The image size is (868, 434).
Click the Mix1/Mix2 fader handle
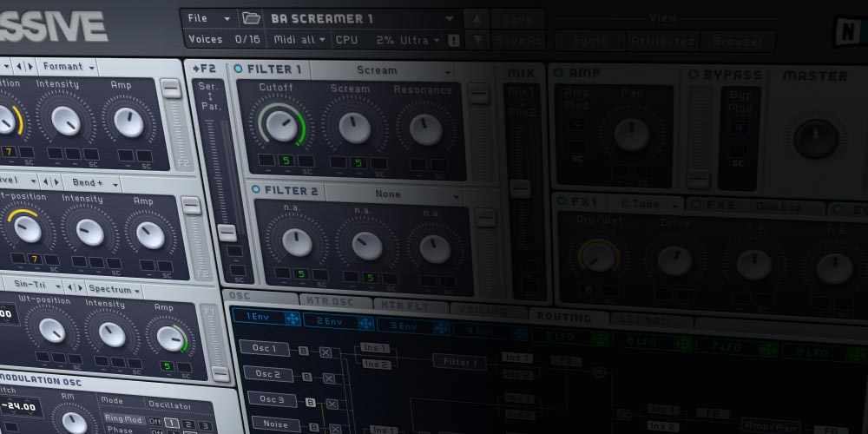(520, 188)
